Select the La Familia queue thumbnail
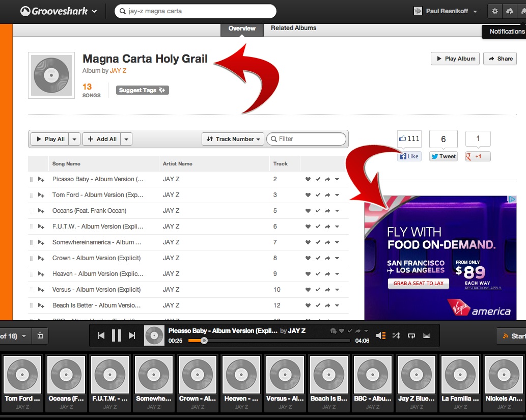The height and width of the screenshot is (420, 526). coord(460,374)
